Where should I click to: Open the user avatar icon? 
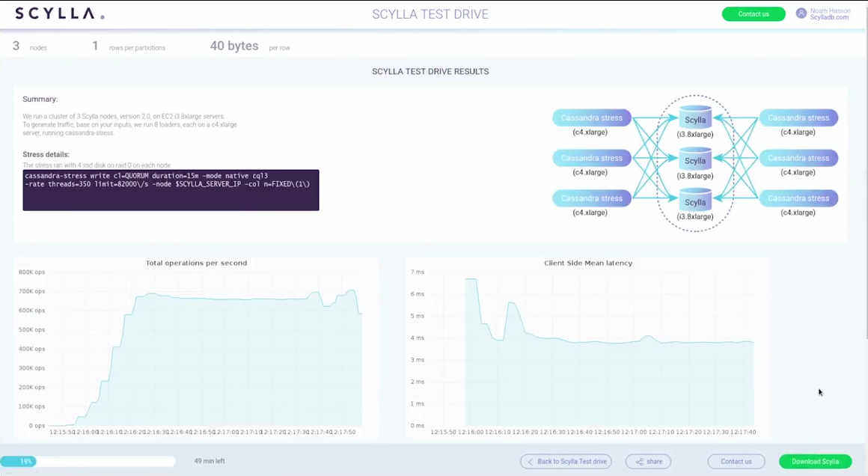801,13
